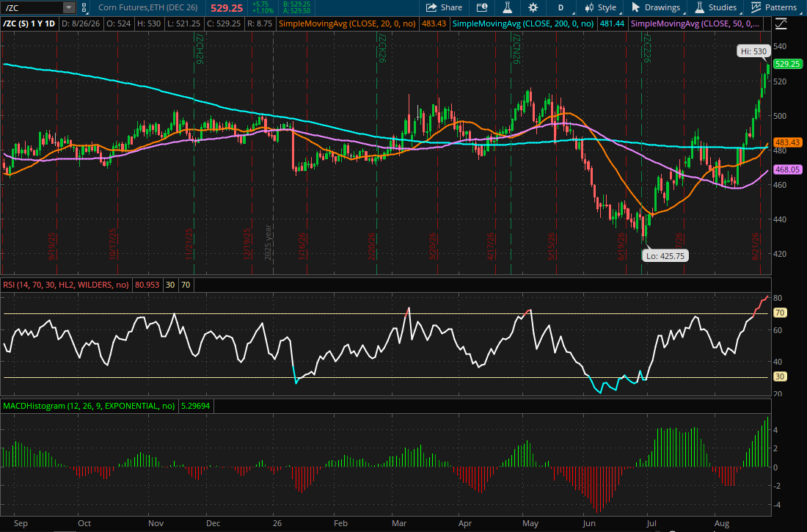
Task: Click the purple 468.05 price axis label
Action: tap(787, 170)
